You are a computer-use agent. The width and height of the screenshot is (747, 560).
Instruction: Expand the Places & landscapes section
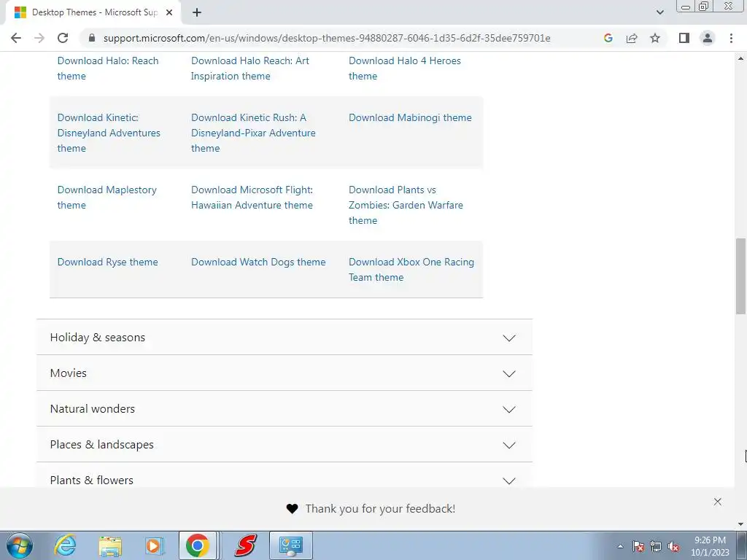point(285,444)
